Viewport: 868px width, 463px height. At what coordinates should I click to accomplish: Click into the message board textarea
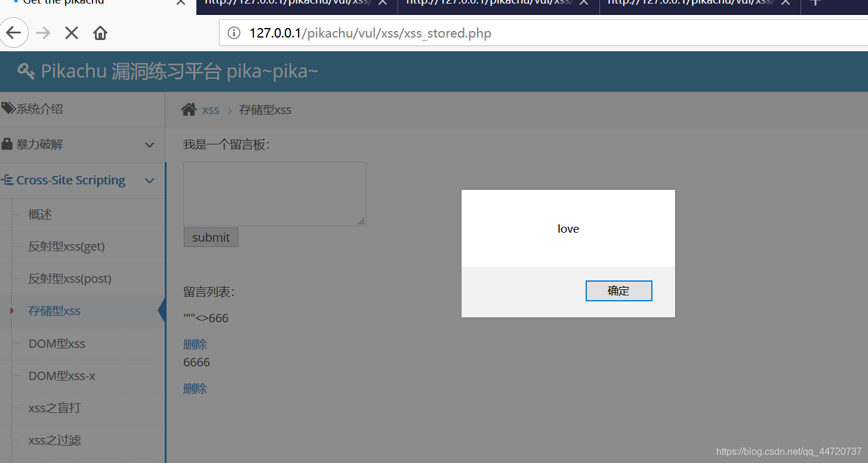[275, 194]
